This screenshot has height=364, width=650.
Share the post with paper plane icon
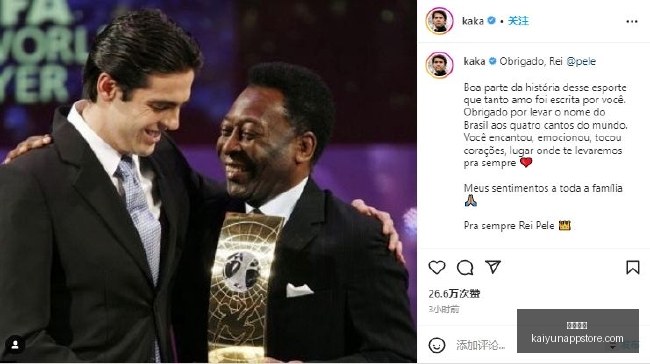point(493,267)
